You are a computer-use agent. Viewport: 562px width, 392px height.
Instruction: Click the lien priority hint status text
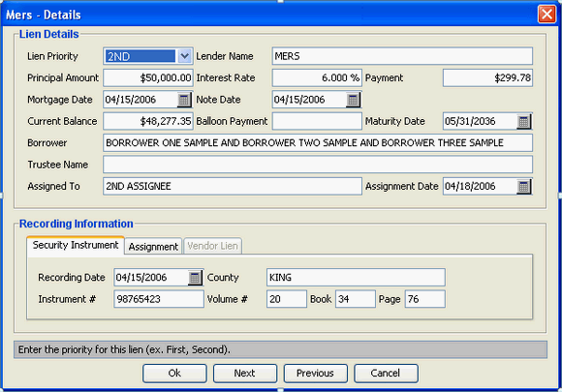pyautogui.click(x=124, y=349)
